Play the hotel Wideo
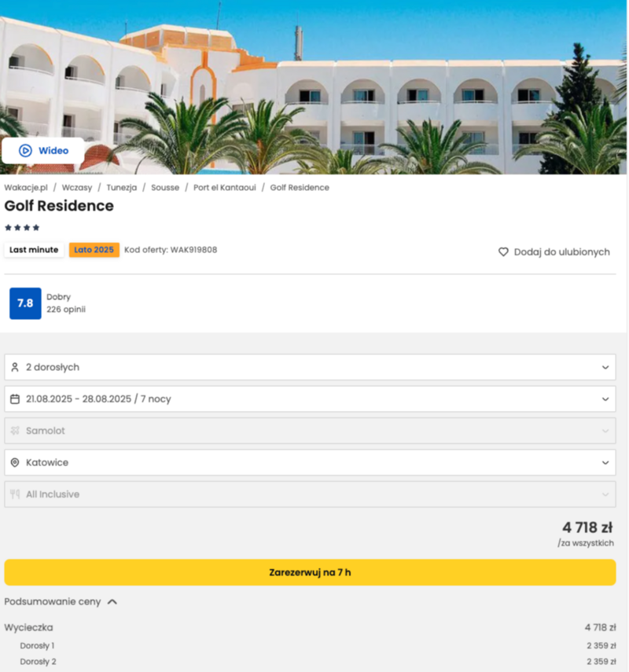 43,150
